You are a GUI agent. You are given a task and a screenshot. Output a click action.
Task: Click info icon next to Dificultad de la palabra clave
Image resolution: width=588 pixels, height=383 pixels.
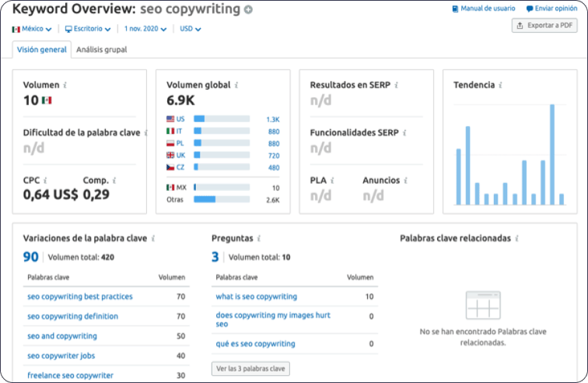coord(146,132)
